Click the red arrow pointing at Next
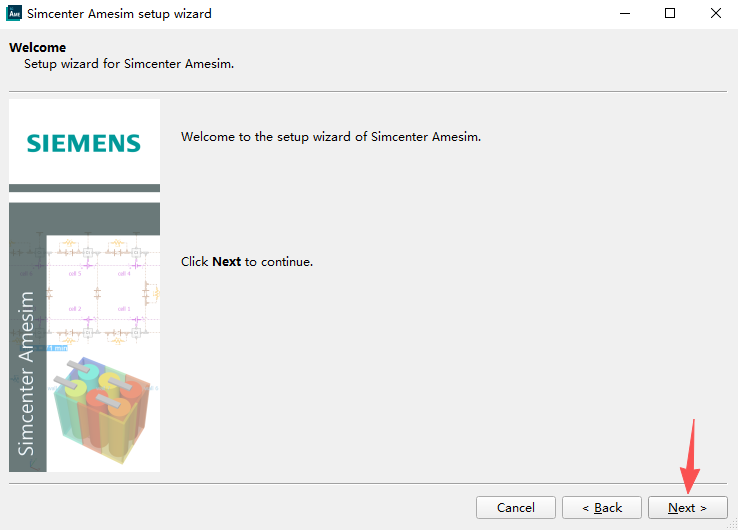Image resolution: width=738 pixels, height=530 pixels. 691,455
